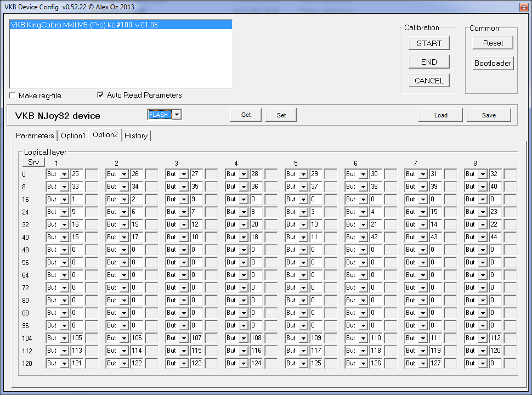Click the Set button
The width and height of the screenshot is (532, 395).
click(x=281, y=115)
